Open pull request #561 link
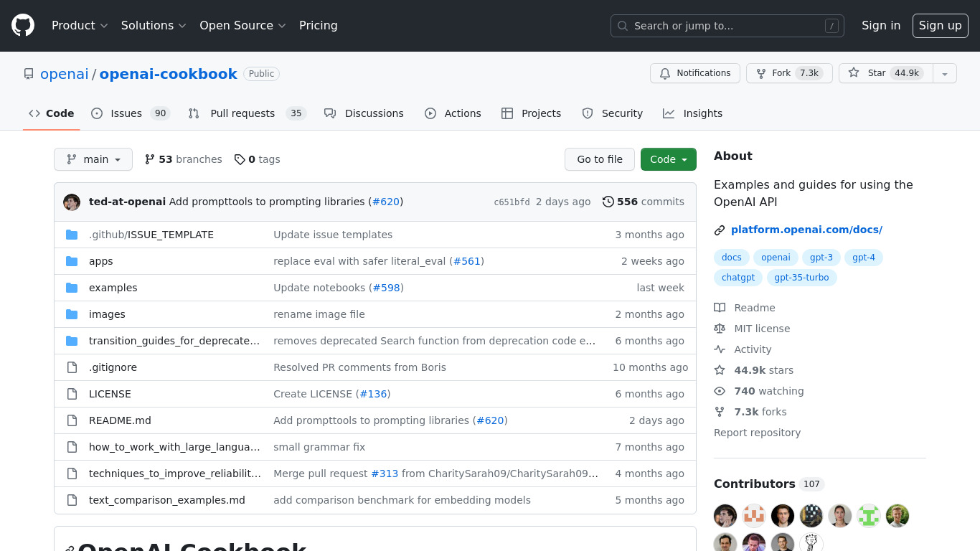This screenshot has width=980, height=551. point(466,261)
